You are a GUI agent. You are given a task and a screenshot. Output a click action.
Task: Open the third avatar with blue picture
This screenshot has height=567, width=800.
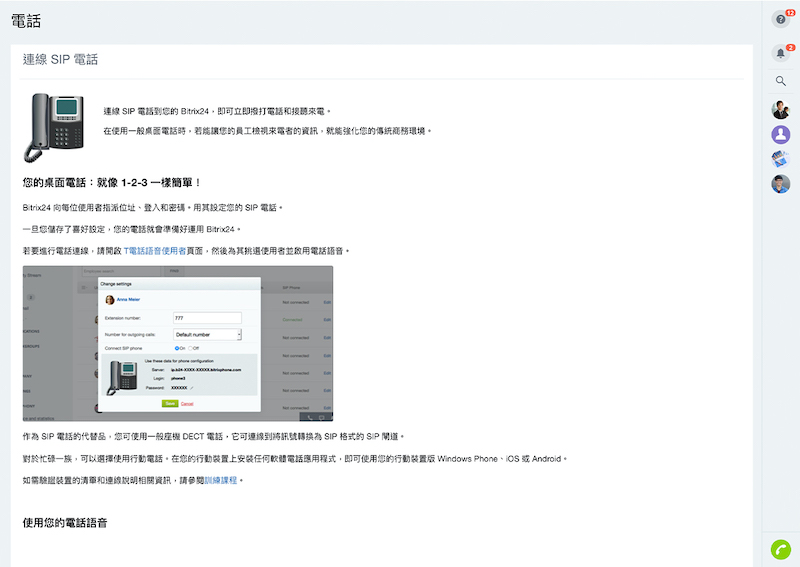point(781,159)
